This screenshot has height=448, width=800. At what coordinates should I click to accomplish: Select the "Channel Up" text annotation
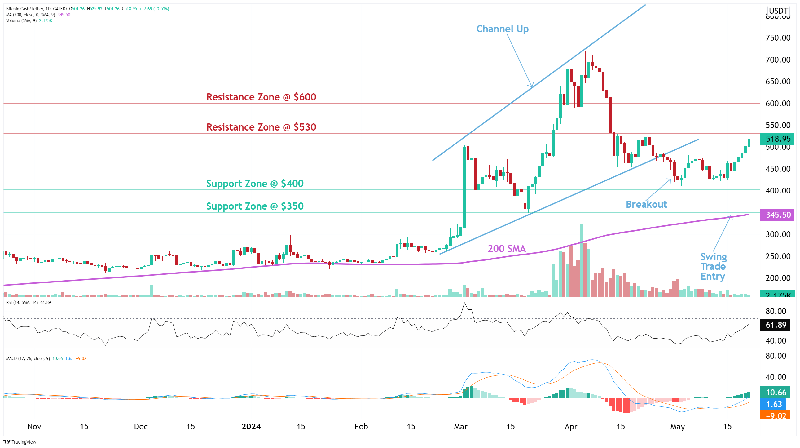pos(502,29)
